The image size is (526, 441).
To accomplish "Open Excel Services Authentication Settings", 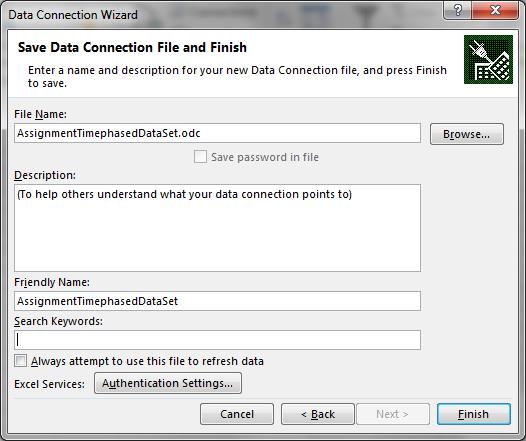I will point(168,383).
